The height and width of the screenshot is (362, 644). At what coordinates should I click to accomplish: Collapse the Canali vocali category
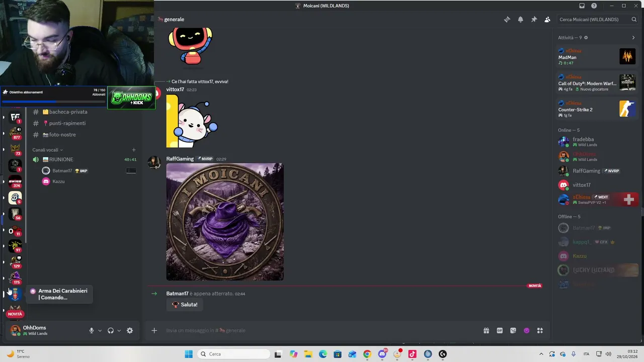pos(47,150)
